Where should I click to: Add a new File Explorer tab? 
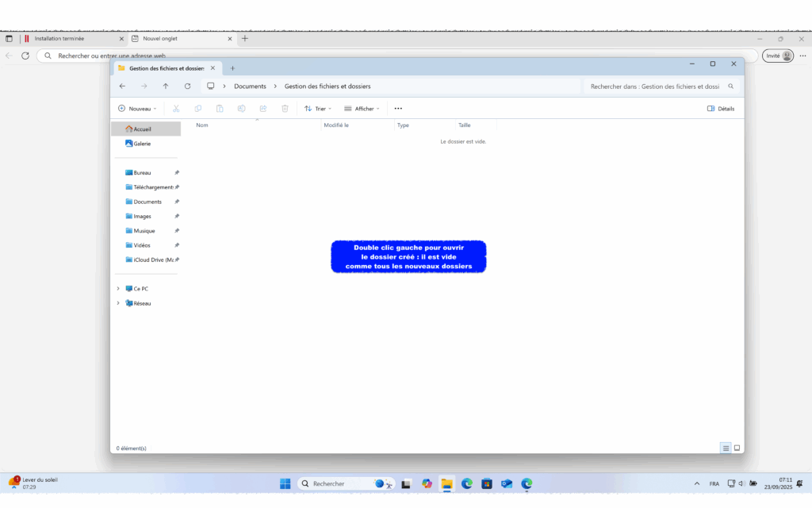(x=232, y=68)
